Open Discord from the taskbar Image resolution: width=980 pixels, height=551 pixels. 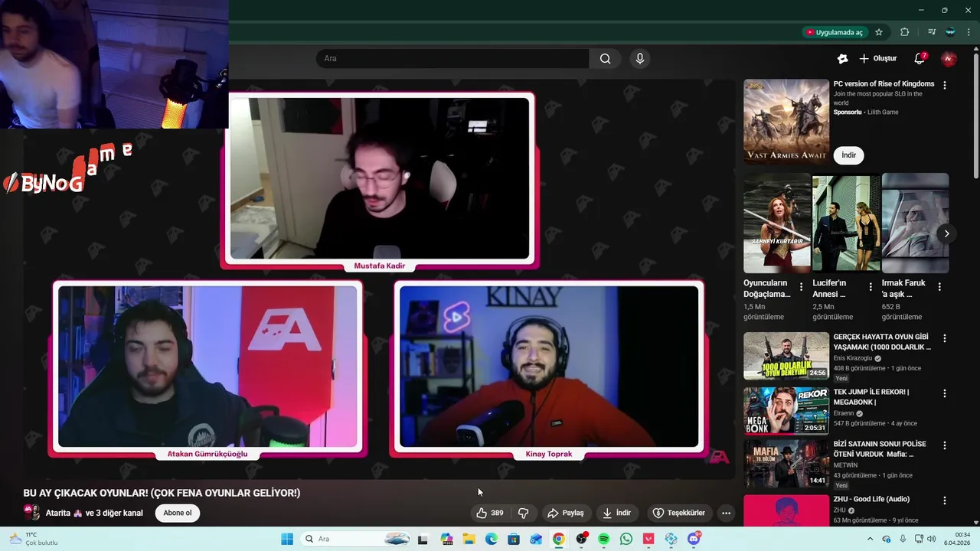694,539
